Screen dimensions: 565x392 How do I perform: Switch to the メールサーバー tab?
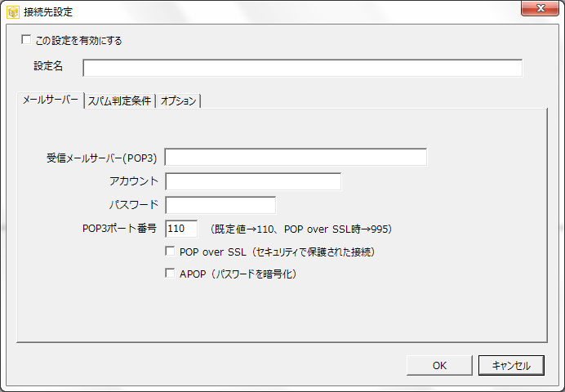click(x=50, y=100)
